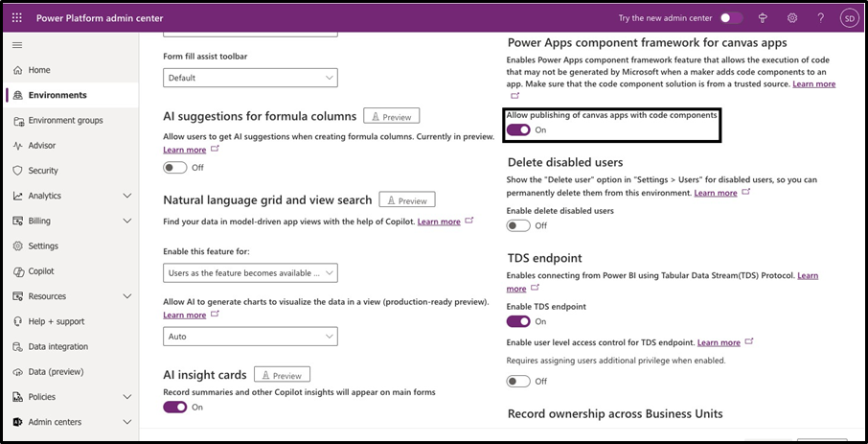The height and width of the screenshot is (444, 868).
Task: Collapse the navigation hamburger menu
Action: tap(17, 45)
